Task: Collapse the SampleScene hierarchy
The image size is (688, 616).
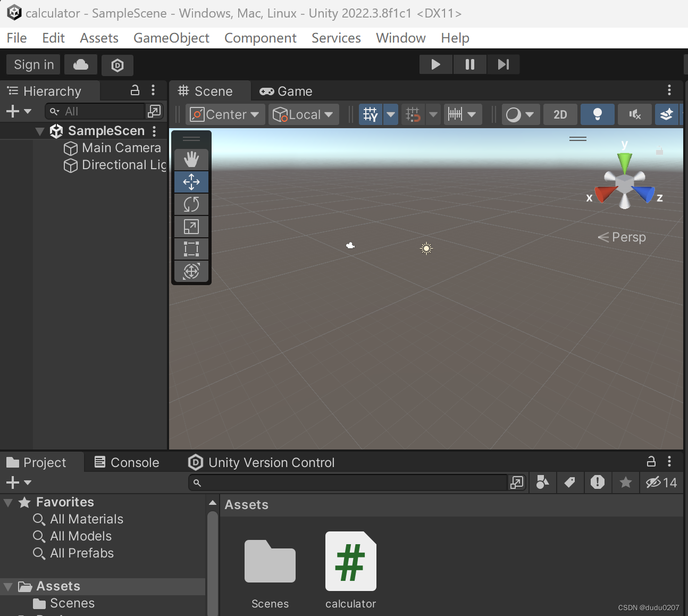Action: point(40,131)
